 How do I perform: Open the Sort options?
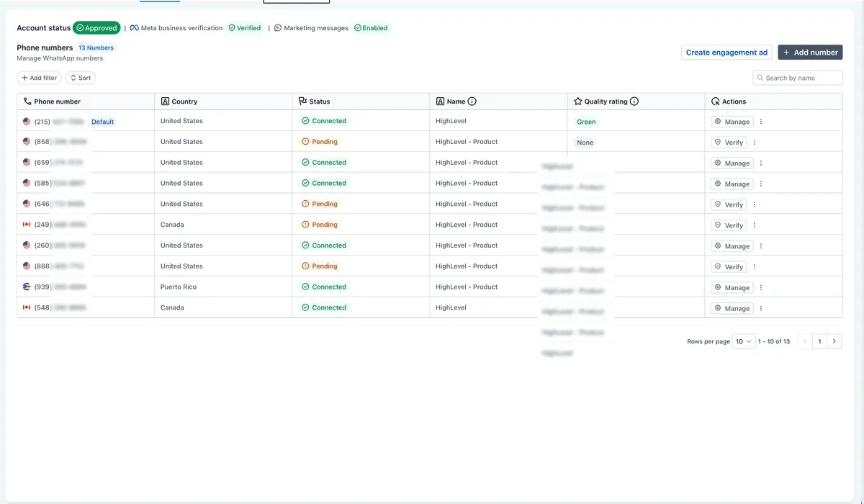coord(81,78)
